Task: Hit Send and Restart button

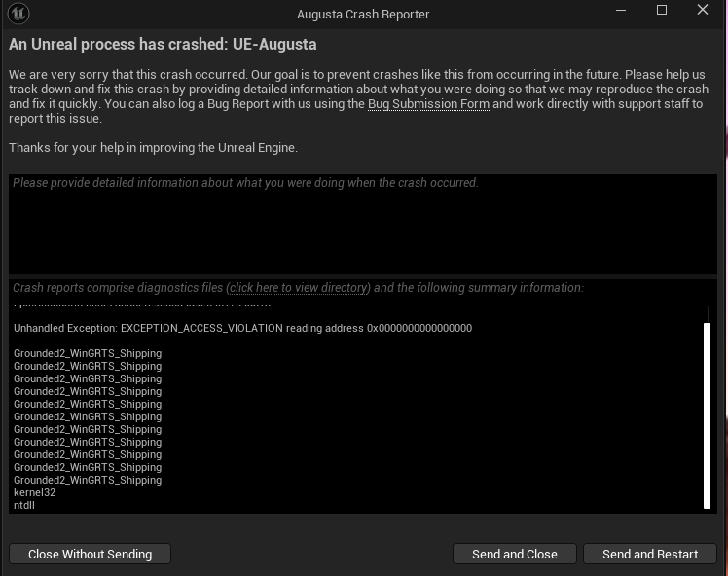Action: point(650,554)
